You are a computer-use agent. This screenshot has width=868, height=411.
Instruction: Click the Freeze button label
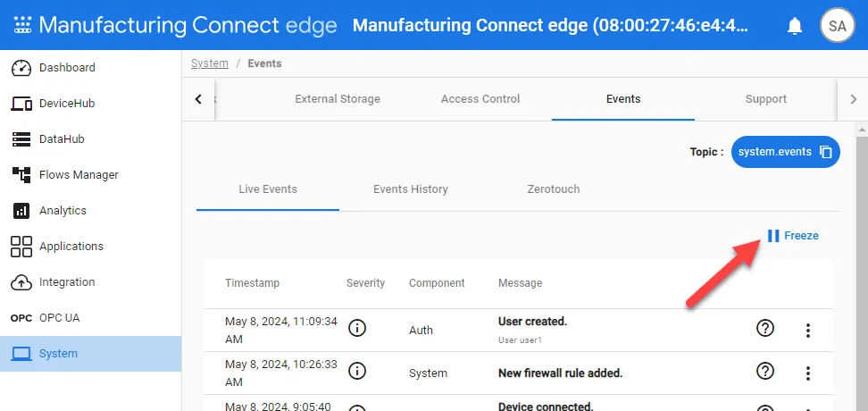tap(801, 236)
